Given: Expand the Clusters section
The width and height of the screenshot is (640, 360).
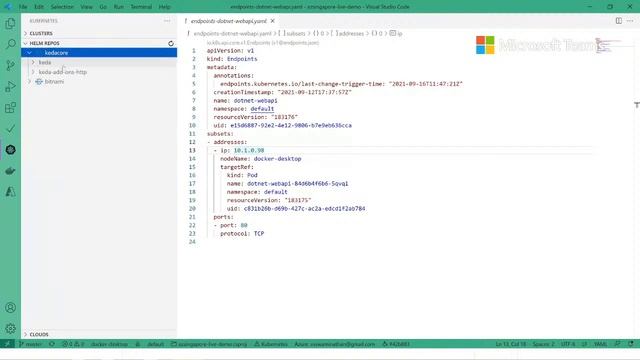Looking at the screenshot, I should [99, 33].
